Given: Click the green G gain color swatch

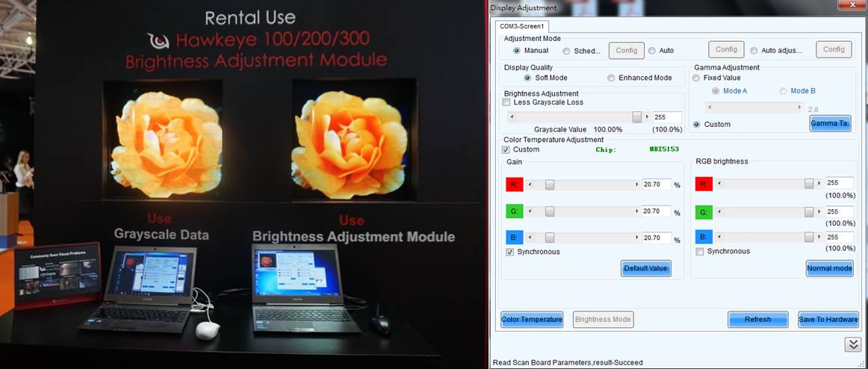Looking at the screenshot, I should click(514, 211).
